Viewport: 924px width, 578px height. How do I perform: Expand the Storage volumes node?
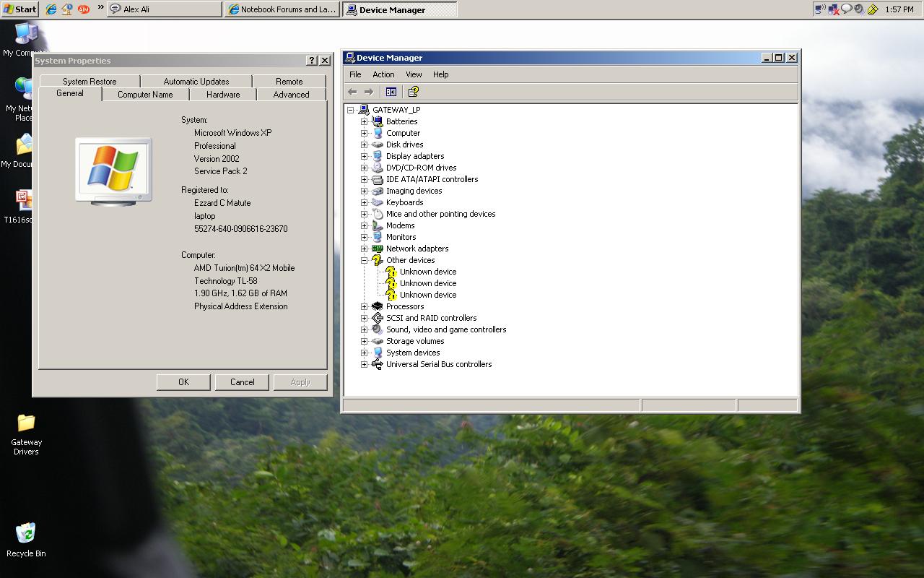[x=365, y=341]
